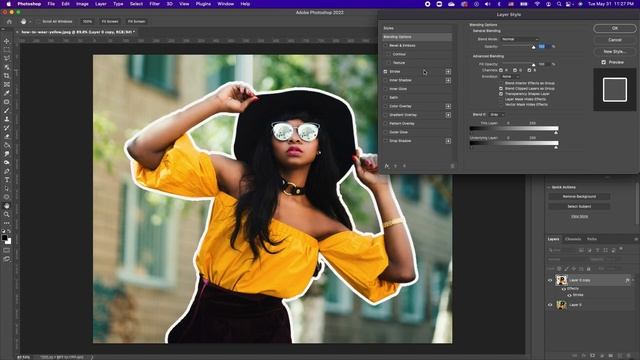Open Wi-Fi status in macOS menu bar

point(537,4)
